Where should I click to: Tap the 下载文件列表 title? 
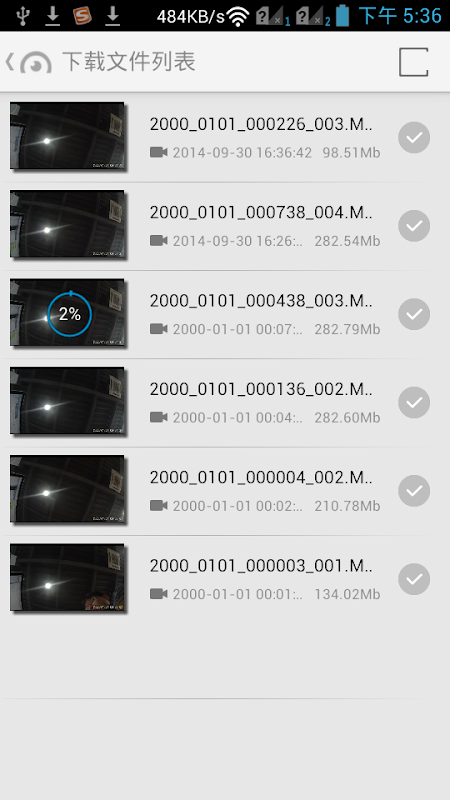click(x=129, y=62)
